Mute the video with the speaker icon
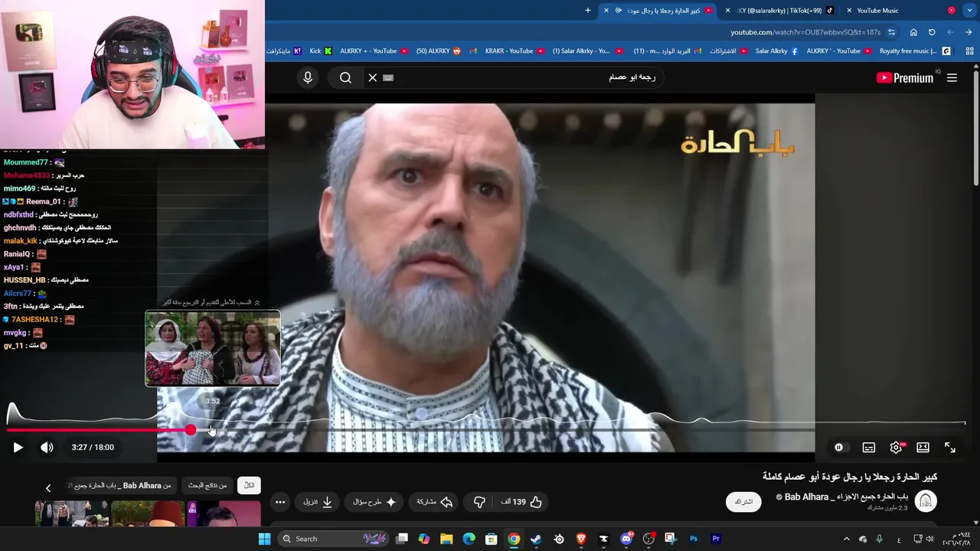Viewport: 980px width, 551px height. pyautogui.click(x=47, y=447)
